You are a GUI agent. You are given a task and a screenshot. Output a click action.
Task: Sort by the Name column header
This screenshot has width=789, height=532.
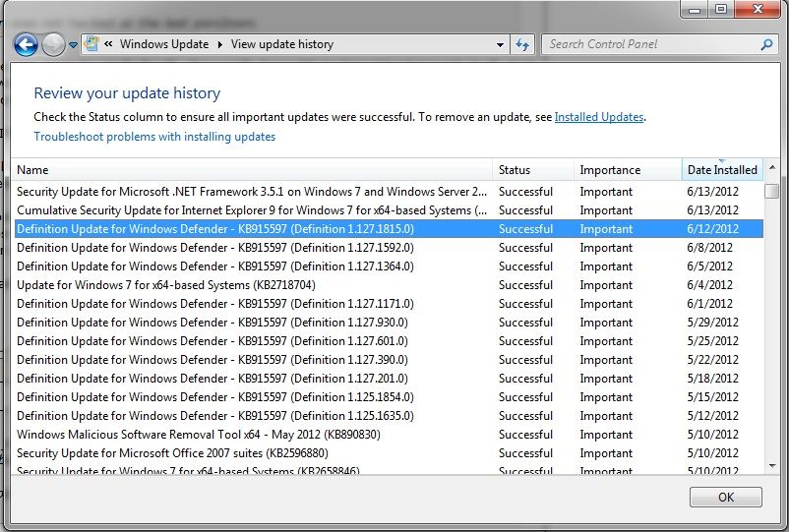[x=253, y=170]
